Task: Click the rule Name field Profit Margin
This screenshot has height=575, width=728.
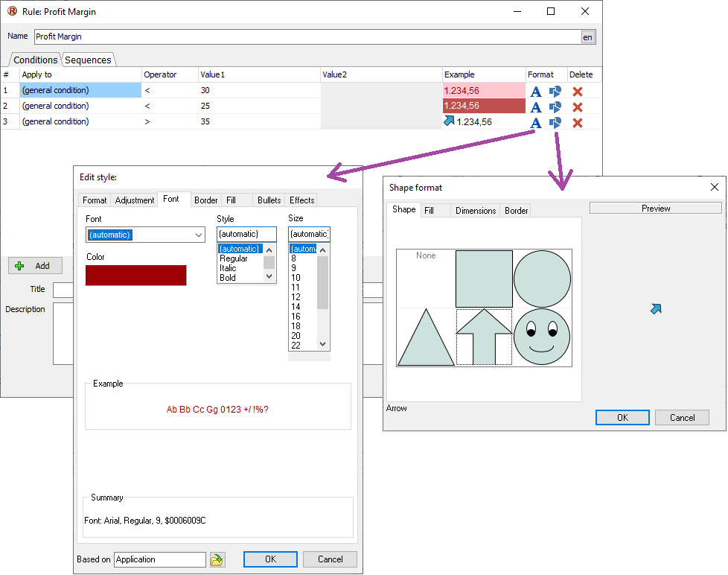Action: click(x=307, y=36)
